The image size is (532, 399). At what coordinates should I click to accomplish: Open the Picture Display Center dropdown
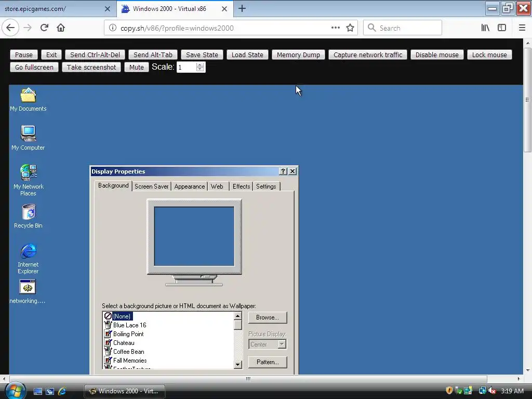click(x=268, y=344)
